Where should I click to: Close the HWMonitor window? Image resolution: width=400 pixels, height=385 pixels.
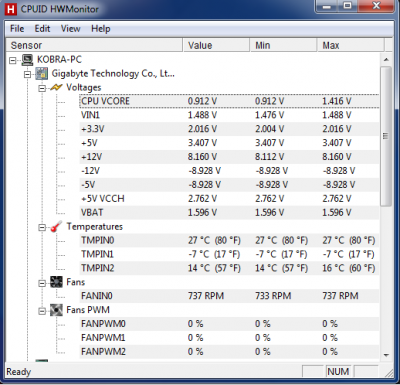point(376,6)
